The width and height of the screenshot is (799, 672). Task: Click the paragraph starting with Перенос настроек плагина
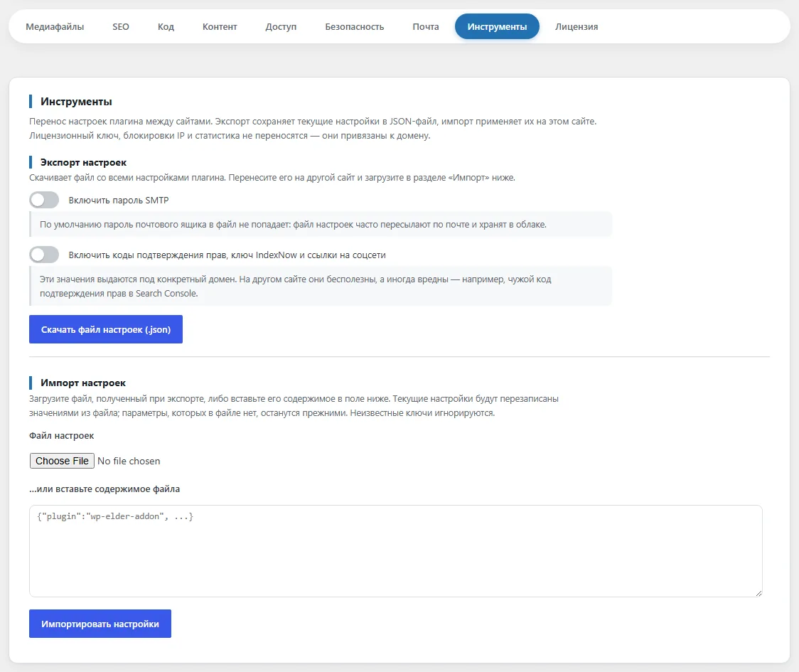[x=313, y=129]
